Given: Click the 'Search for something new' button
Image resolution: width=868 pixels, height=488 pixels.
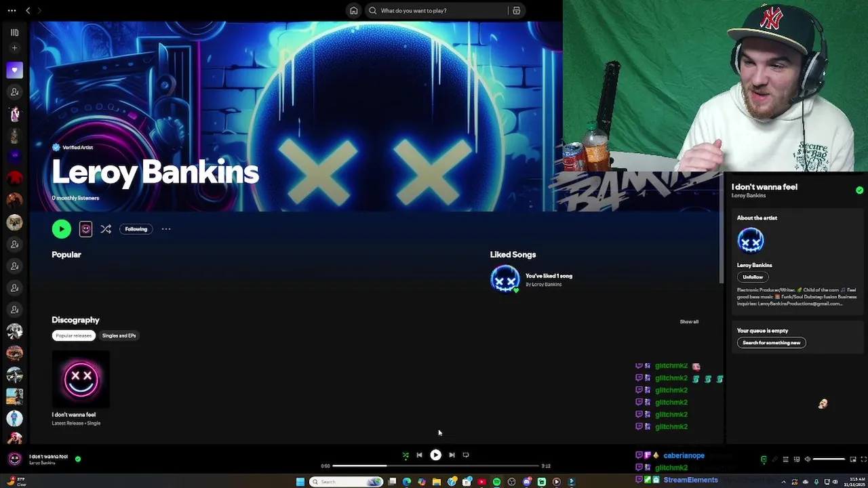Looking at the screenshot, I should pyautogui.click(x=771, y=343).
